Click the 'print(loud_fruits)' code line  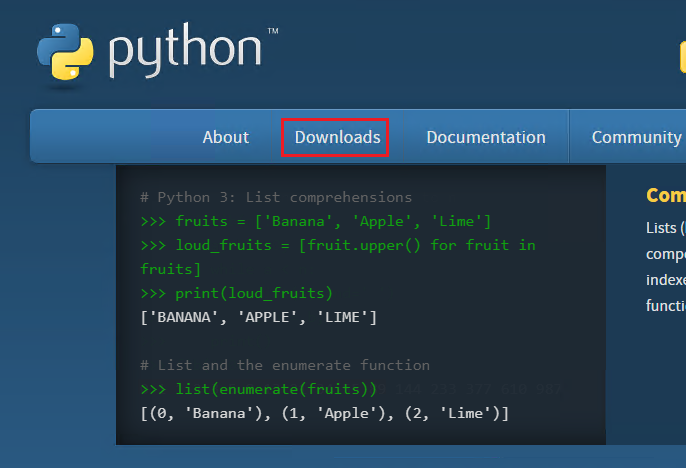236,293
